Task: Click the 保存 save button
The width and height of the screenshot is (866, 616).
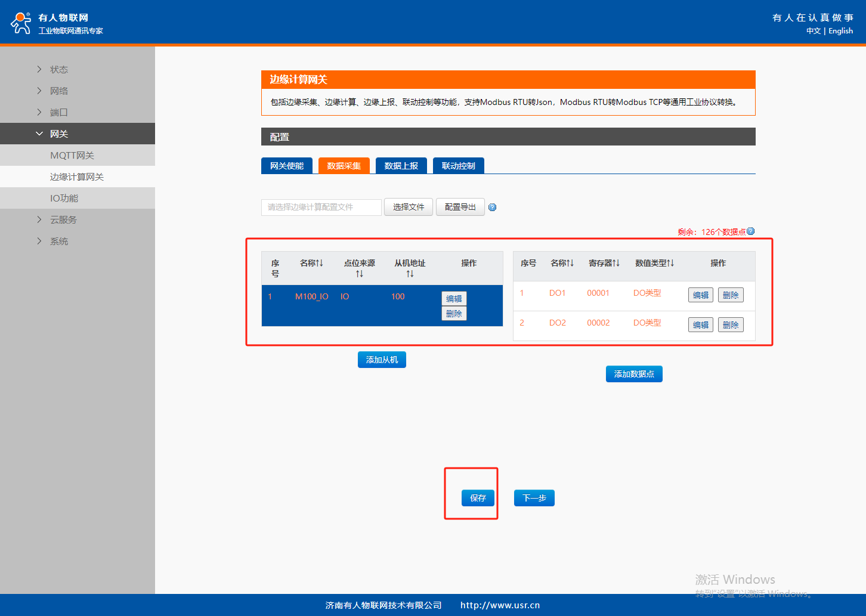Action: pos(478,498)
